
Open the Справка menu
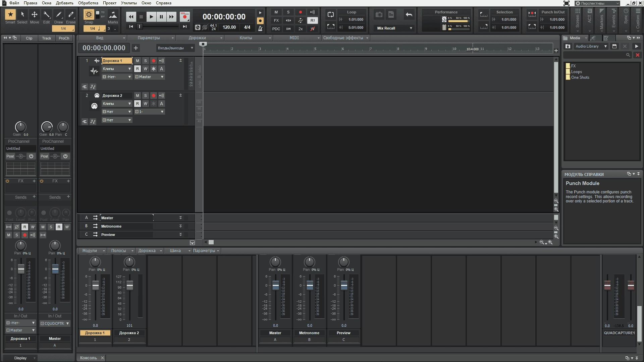pyautogui.click(x=164, y=3)
